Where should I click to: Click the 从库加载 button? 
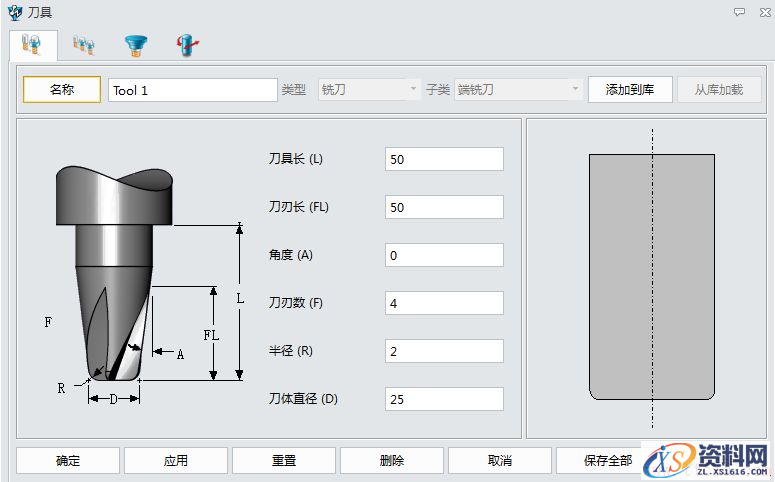coord(719,89)
